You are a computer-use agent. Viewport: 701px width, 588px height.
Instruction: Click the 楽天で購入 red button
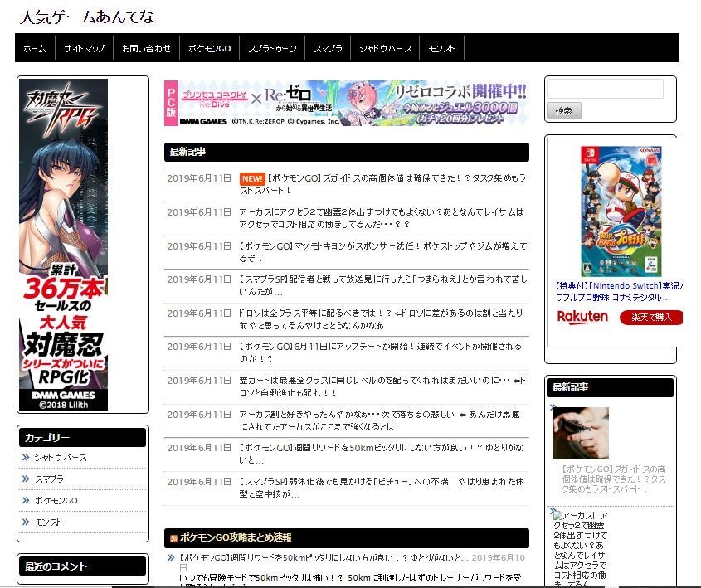pyautogui.click(x=651, y=318)
